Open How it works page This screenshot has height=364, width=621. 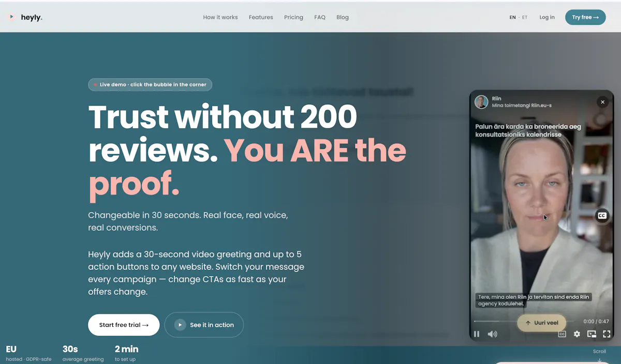point(220,17)
